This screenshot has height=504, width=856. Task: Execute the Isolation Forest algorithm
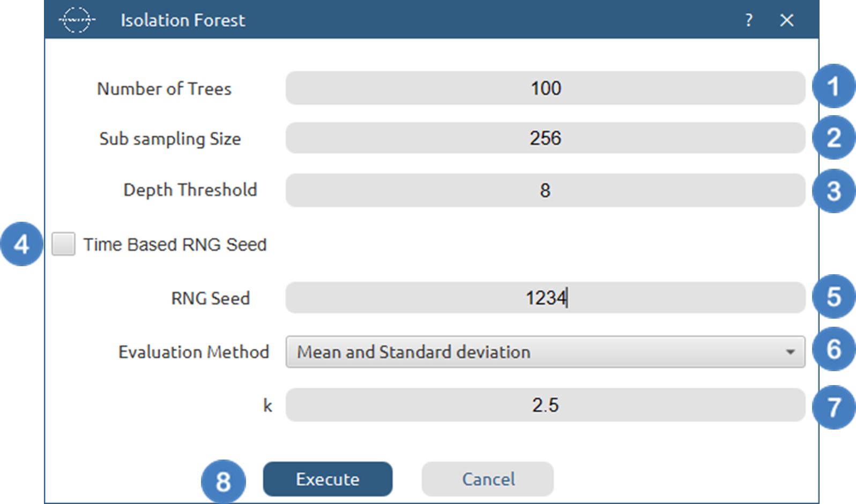coord(327,479)
